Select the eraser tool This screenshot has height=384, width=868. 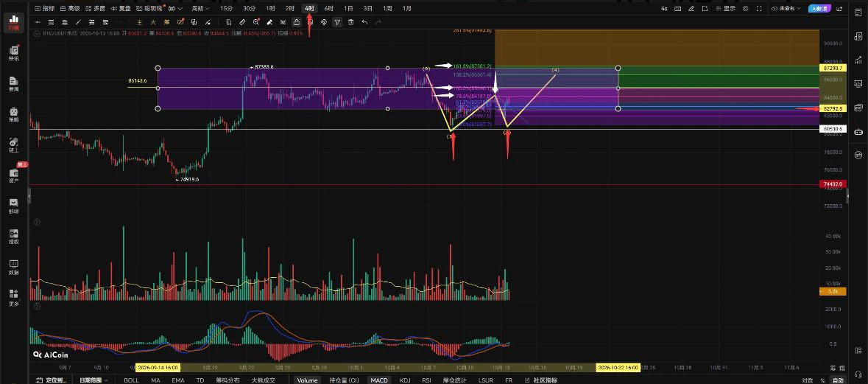point(269,22)
